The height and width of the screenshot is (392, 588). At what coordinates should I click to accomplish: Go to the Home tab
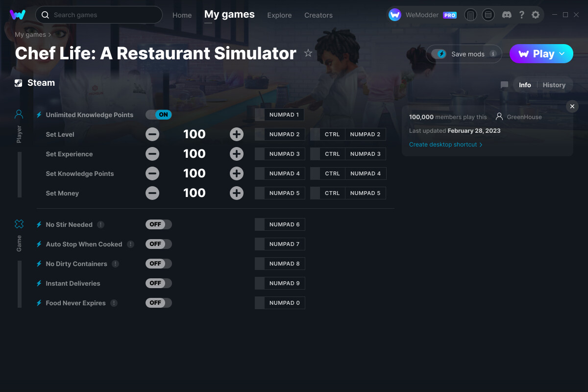click(x=182, y=15)
